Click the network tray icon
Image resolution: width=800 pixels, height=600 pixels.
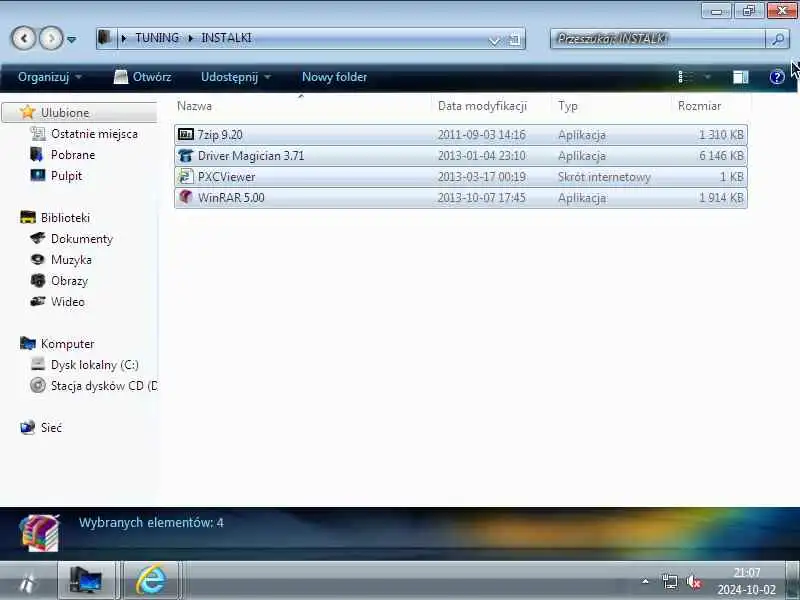click(669, 582)
